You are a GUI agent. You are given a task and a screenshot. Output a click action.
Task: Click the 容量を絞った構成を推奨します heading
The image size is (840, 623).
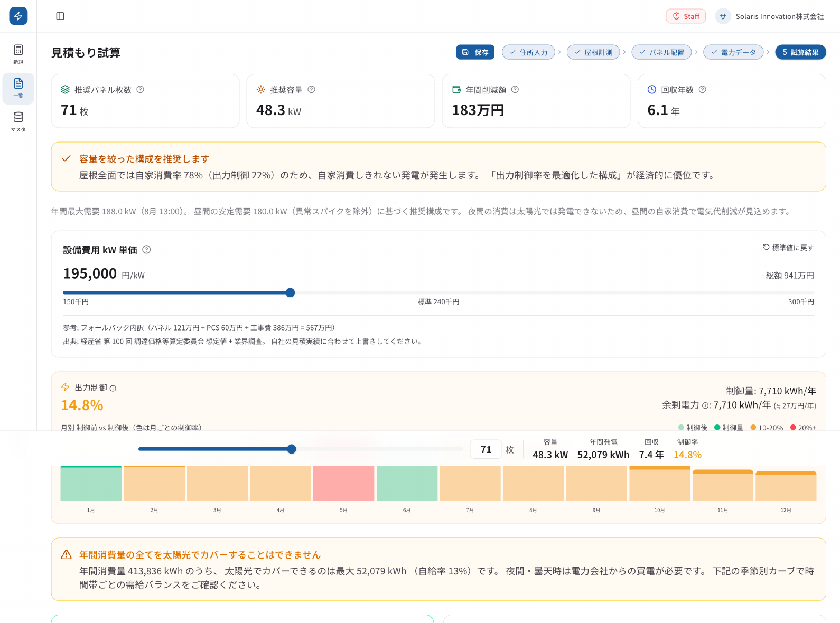pos(144,159)
